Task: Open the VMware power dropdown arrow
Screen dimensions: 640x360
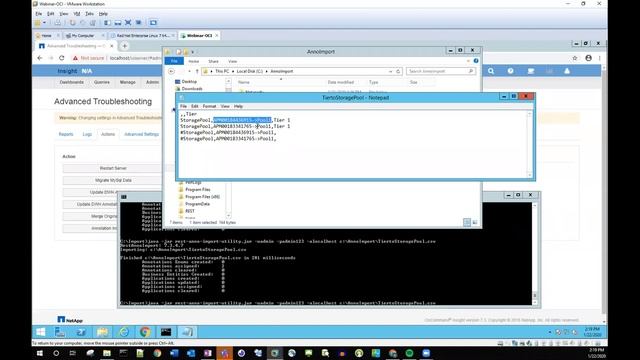Action: 44,23
